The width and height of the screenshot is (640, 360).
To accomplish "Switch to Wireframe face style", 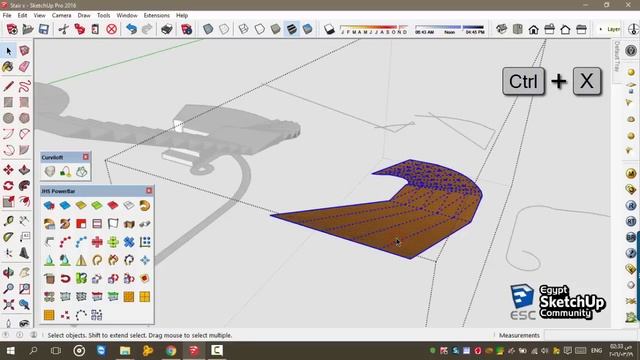I will (x=244, y=29).
